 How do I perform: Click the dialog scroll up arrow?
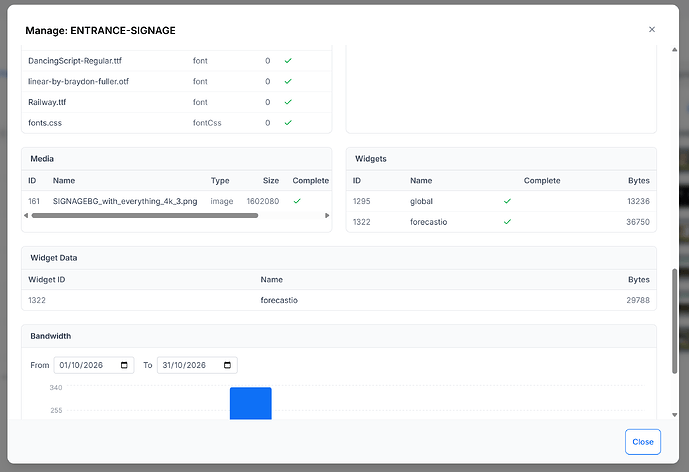click(674, 50)
